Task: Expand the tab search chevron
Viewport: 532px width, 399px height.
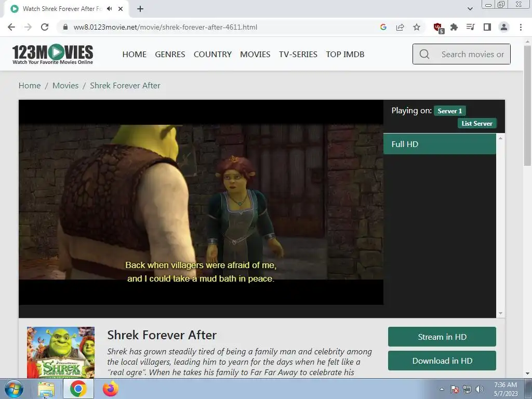Action: [x=470, y=9]
